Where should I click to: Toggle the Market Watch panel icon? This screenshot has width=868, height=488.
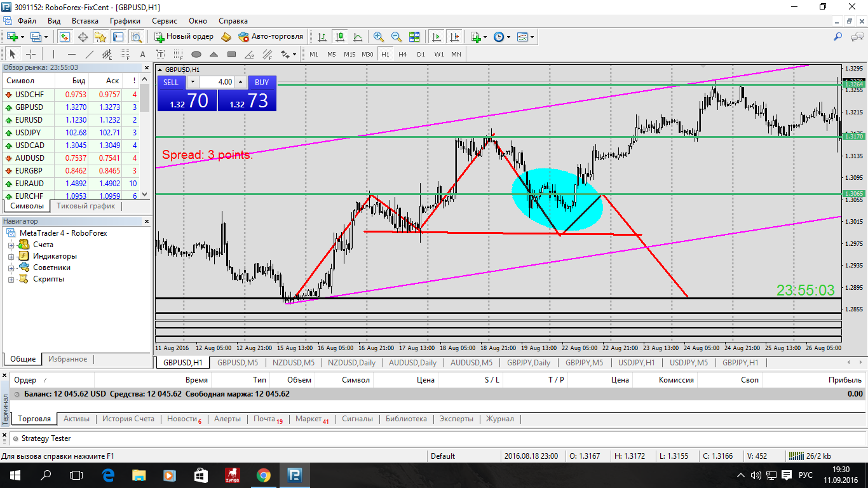click(x=65, y=37)
